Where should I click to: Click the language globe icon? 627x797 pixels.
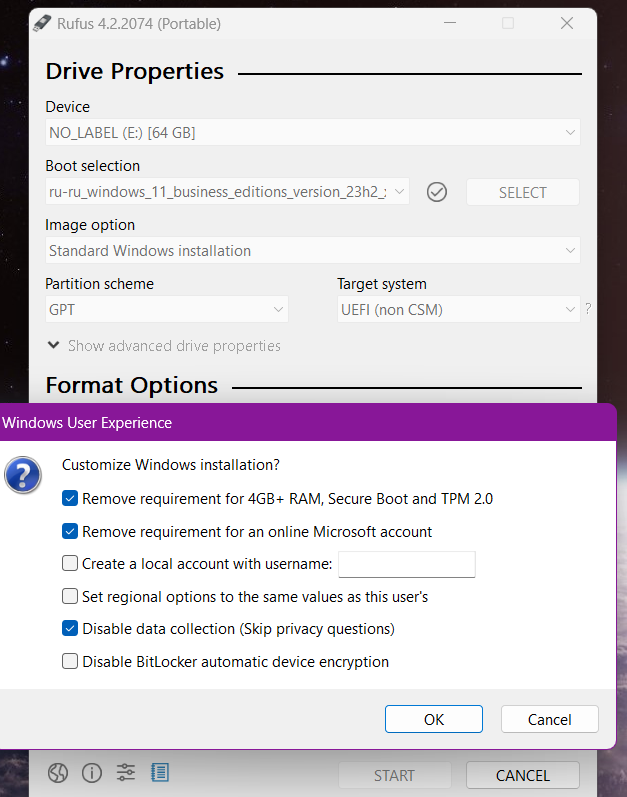(58, 773)
